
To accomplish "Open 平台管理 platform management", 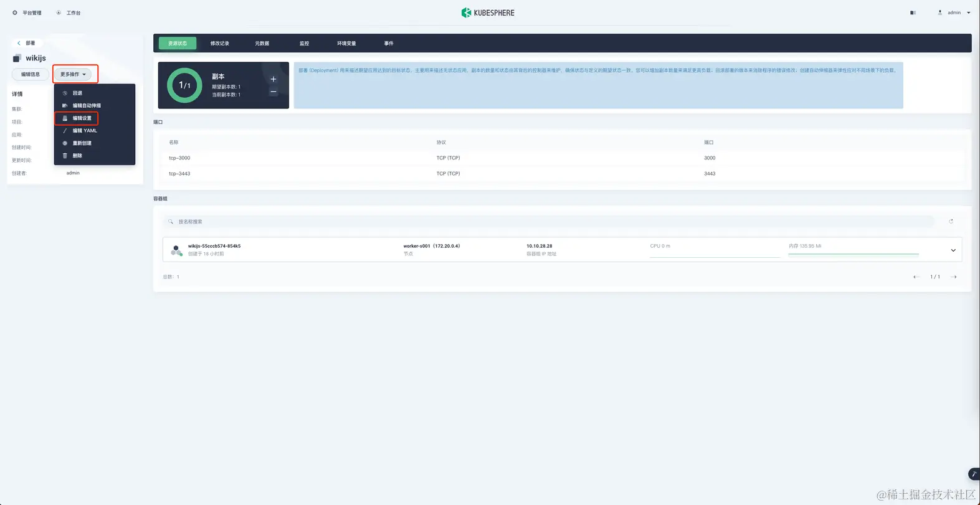I will tap(27, 12).
